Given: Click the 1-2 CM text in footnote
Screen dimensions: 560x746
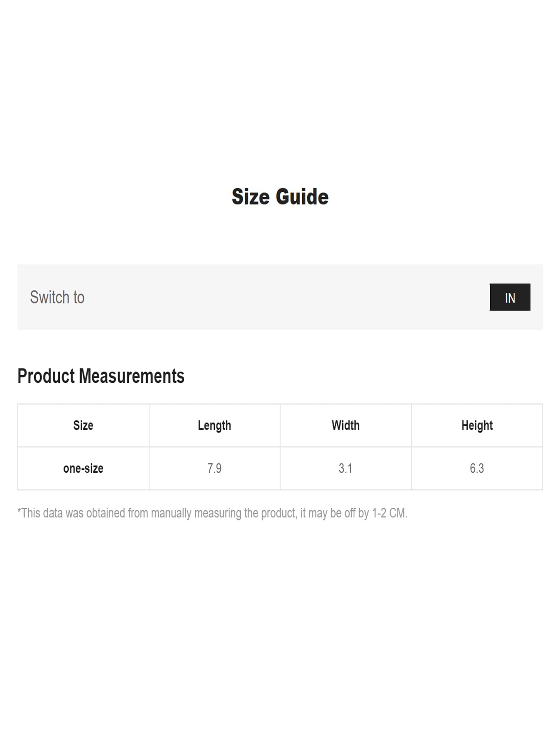Looking at the screenshot, I should [x=389, y=513].
